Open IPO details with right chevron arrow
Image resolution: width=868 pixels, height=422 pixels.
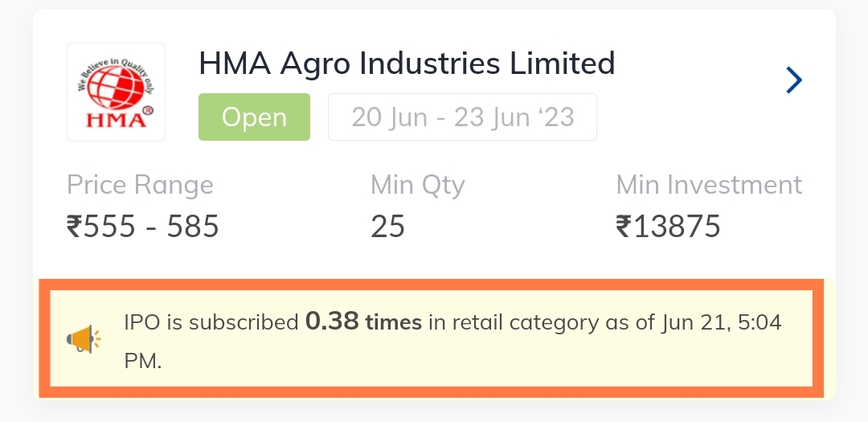tap(794, 80)
